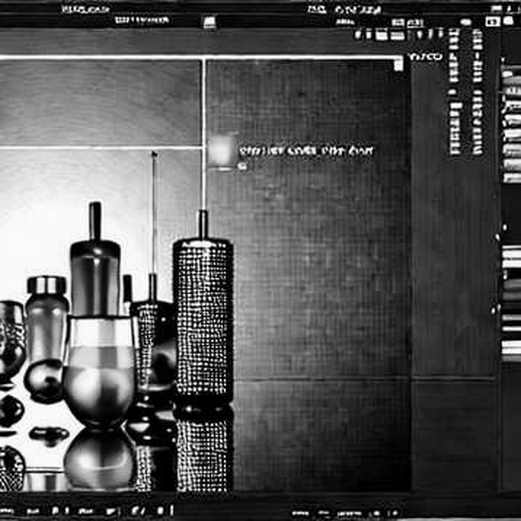Click the short label beside the viewport frame corner
The width and height of the screenshot is (521, 521).
(x=426, y=57)
